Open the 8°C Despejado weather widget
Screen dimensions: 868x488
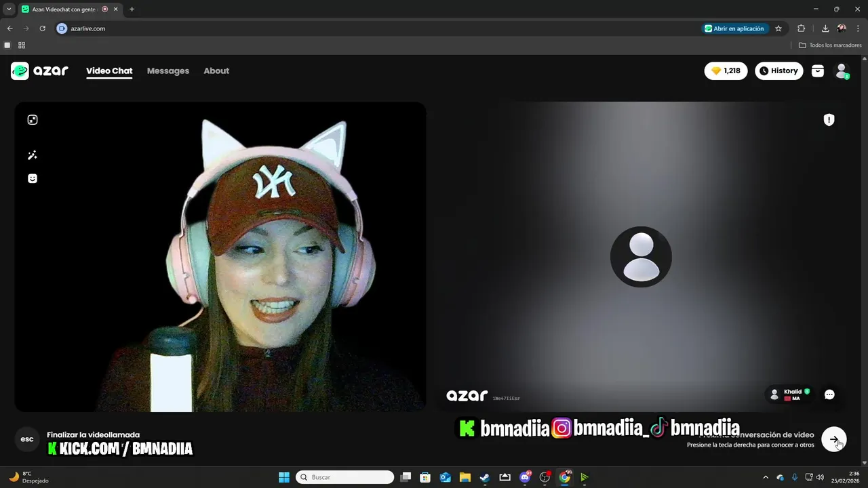point(28,477)
